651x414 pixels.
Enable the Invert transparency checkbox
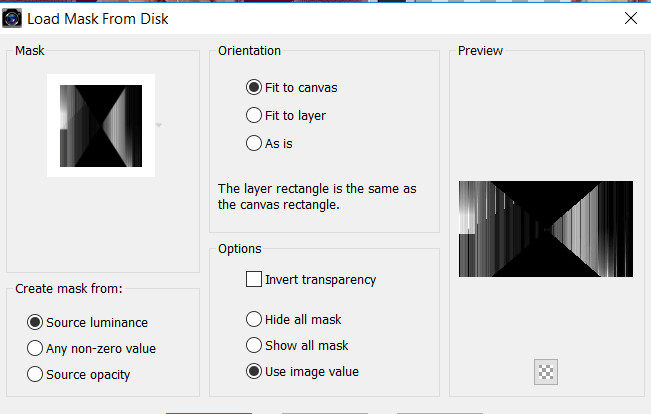pyautogui.click(x=254, y=279)
